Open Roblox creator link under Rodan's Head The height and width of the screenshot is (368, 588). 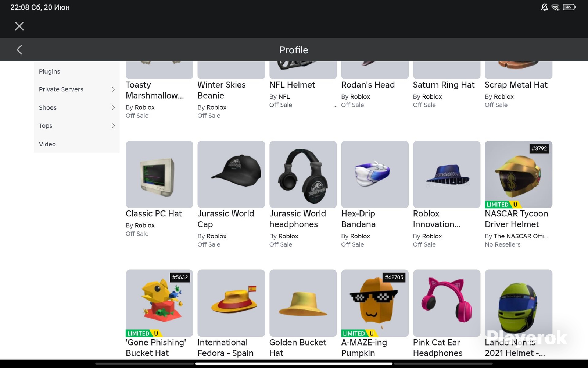(x=360, y=97)
